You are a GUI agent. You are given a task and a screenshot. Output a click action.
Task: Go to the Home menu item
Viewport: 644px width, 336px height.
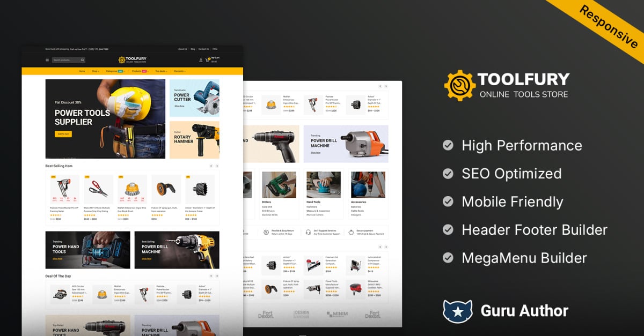[x=82, y=71]
